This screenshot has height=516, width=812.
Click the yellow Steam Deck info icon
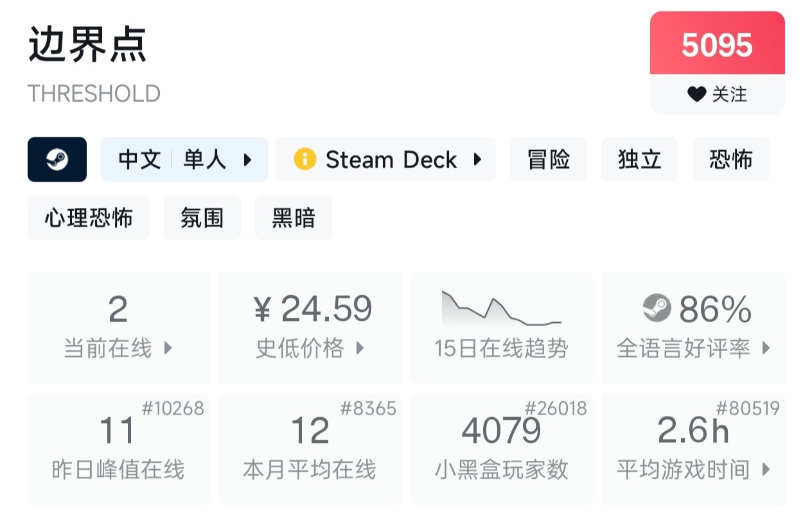click(304, 159)
